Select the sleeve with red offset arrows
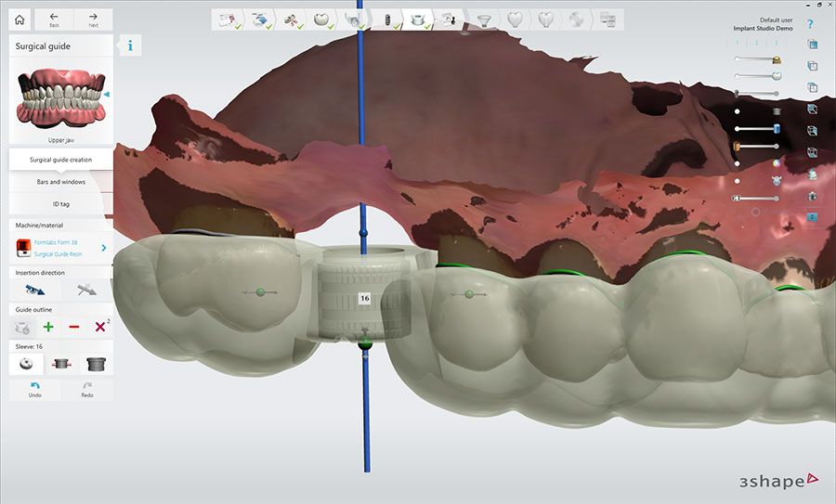This screenshot has width=836, height=504. pyautogui.click(x=61, y=364)
